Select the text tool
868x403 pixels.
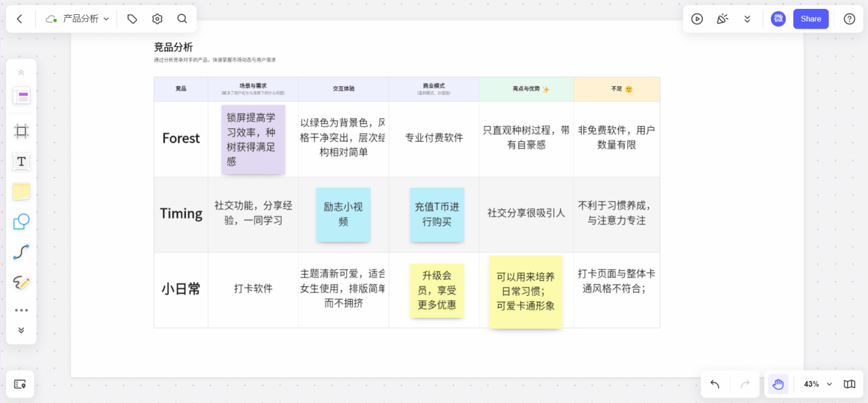tap(21, 161)
